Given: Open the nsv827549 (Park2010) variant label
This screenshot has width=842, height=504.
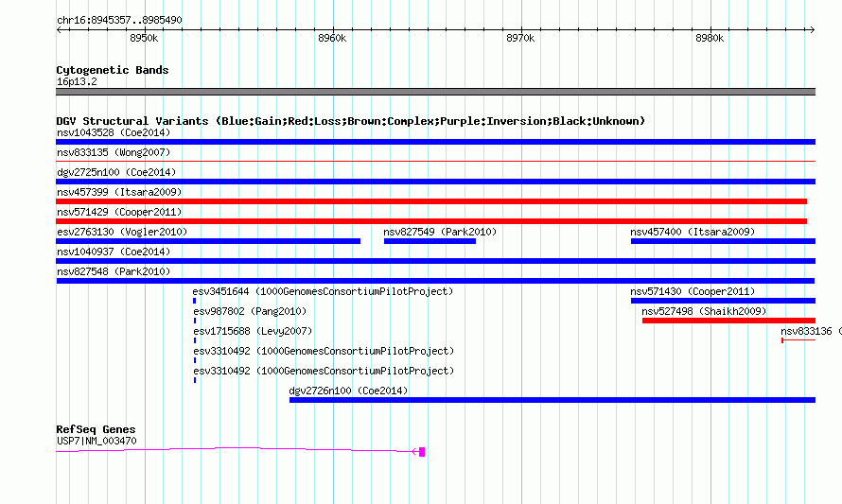Looking at the screenshot, I should click(440, 232).
